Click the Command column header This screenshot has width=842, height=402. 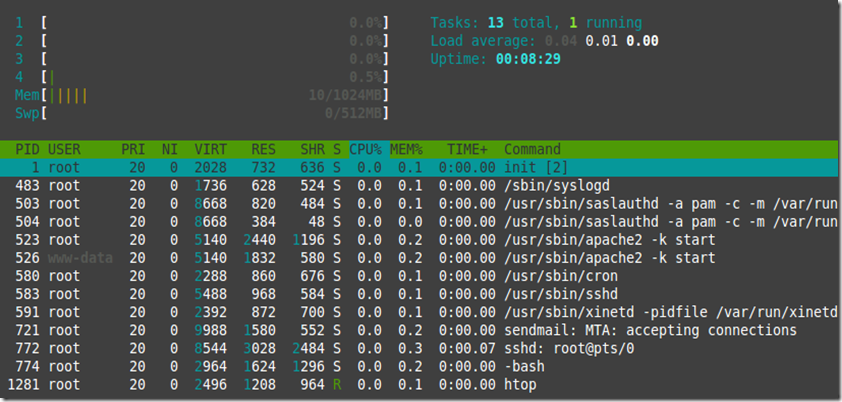click(x=532, y=149)
